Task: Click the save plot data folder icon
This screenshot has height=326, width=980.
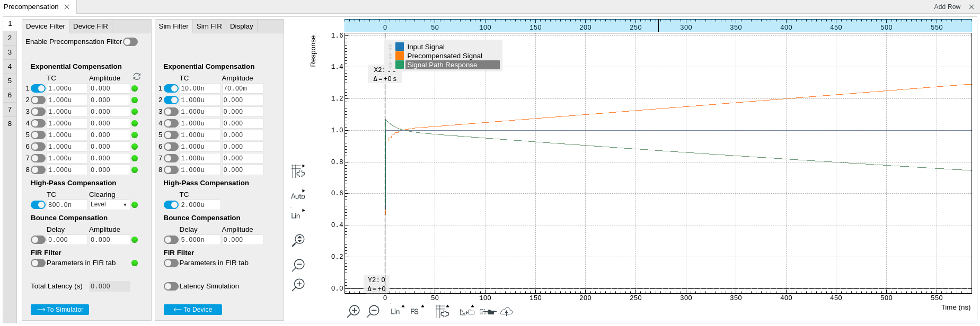Action: pos(467,312)
